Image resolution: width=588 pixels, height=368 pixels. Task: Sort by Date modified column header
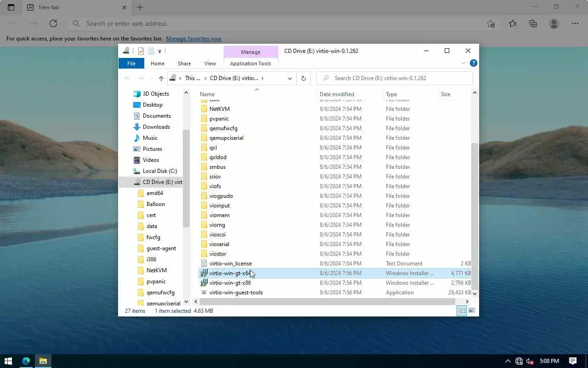pyautogui.click(x=337, y=94)
